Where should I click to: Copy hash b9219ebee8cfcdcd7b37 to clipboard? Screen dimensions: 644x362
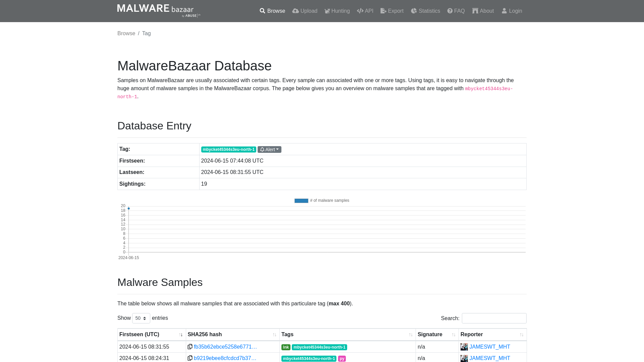point(190,358)
